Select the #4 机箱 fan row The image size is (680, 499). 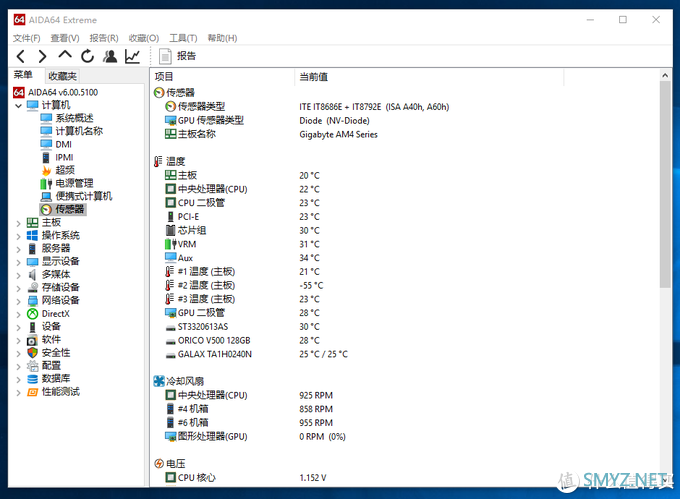click(248, 409)
